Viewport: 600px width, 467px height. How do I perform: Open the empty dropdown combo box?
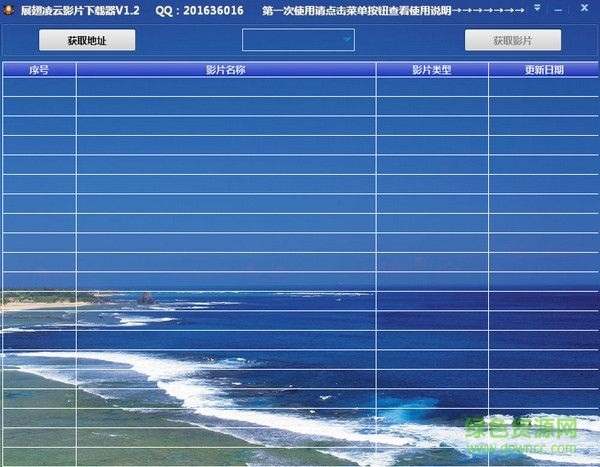click(298, 40)
